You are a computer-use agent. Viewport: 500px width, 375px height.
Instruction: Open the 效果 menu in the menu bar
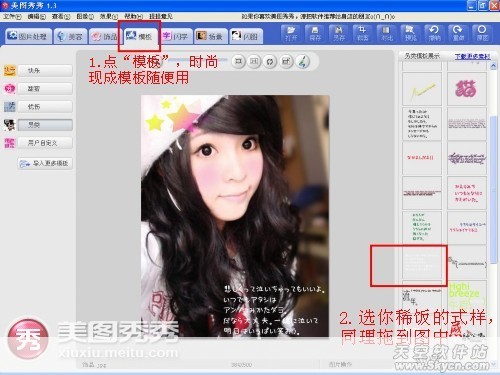click(109, 16)
